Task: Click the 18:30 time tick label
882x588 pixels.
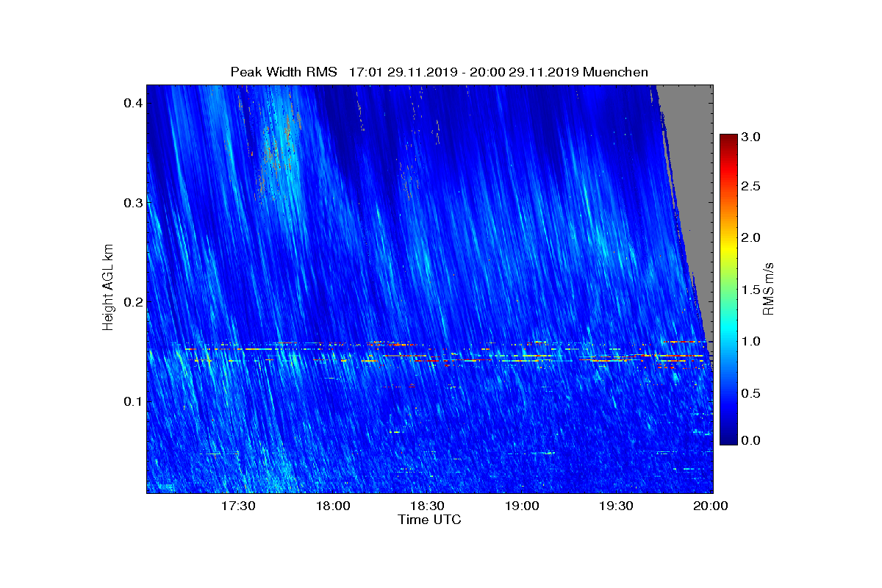Action: pyautogui.click(x=428, y=506)
